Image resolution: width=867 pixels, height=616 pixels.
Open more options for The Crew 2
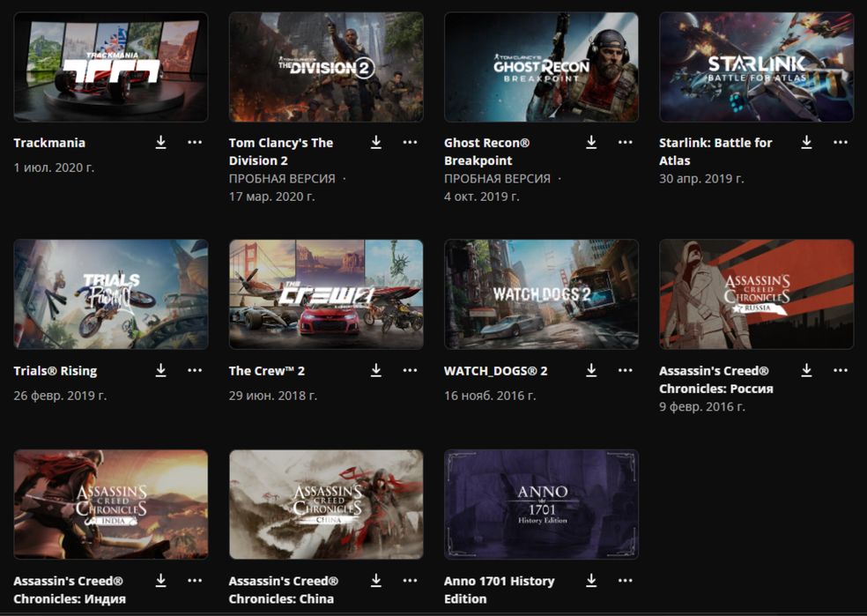410,370
